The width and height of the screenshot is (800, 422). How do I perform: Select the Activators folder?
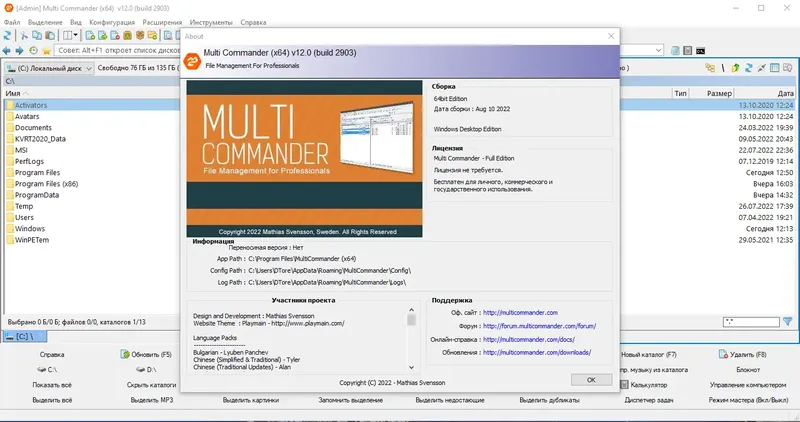[x=31, y=105]
